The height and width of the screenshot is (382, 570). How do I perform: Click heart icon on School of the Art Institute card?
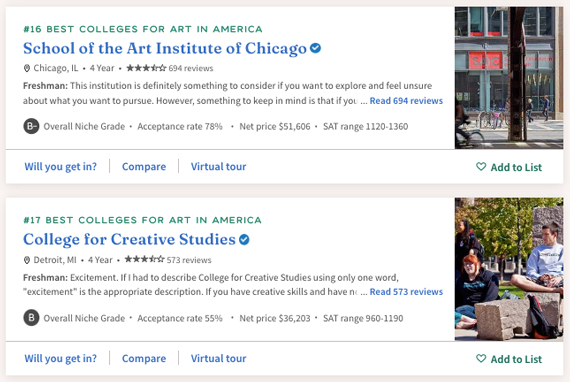(481, 166)
